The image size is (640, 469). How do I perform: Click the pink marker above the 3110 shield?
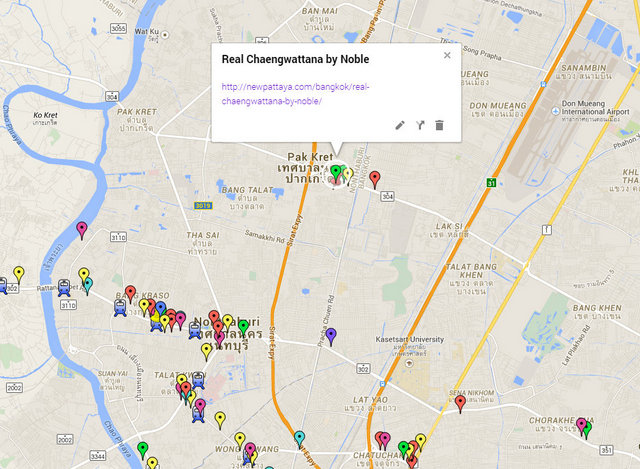coord(82,230)
